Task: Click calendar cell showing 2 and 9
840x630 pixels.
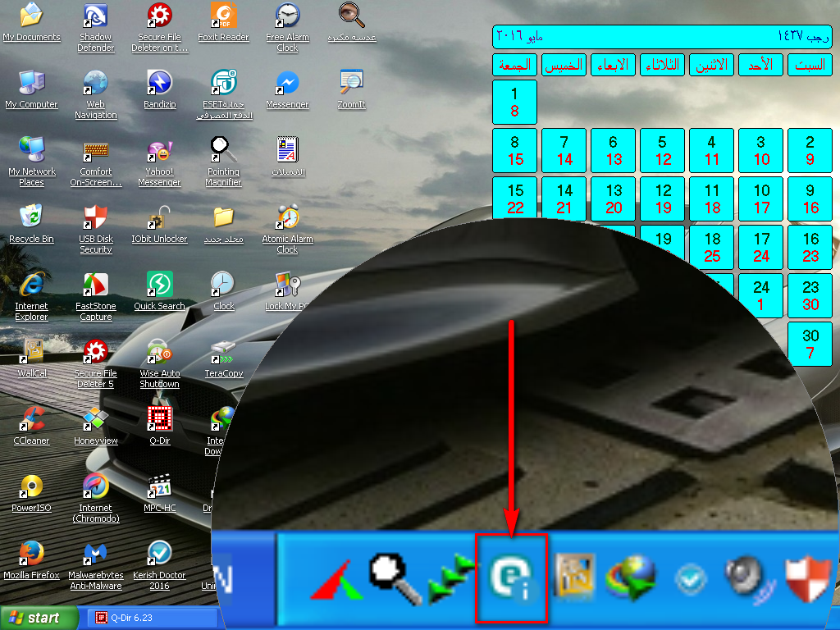Action: click(810, 151)
